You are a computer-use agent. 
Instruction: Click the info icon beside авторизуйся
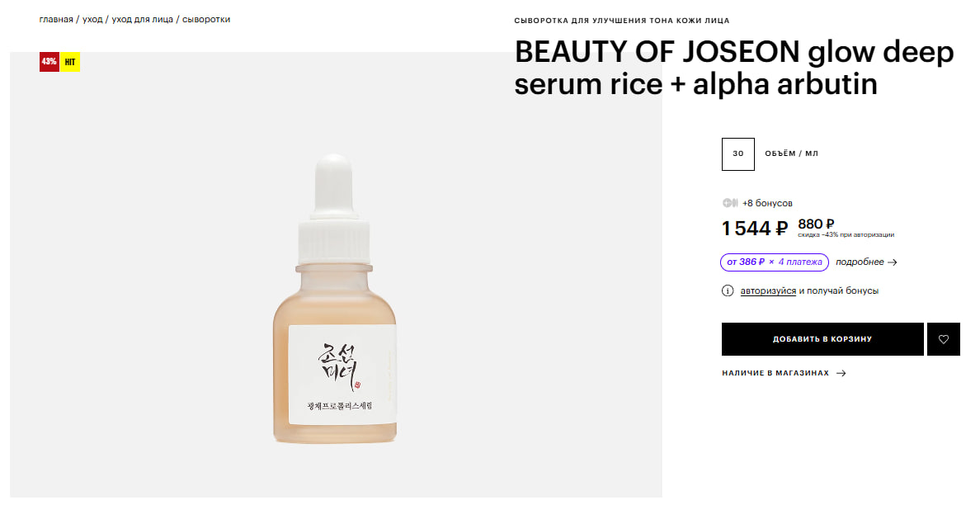click(728, 290)
